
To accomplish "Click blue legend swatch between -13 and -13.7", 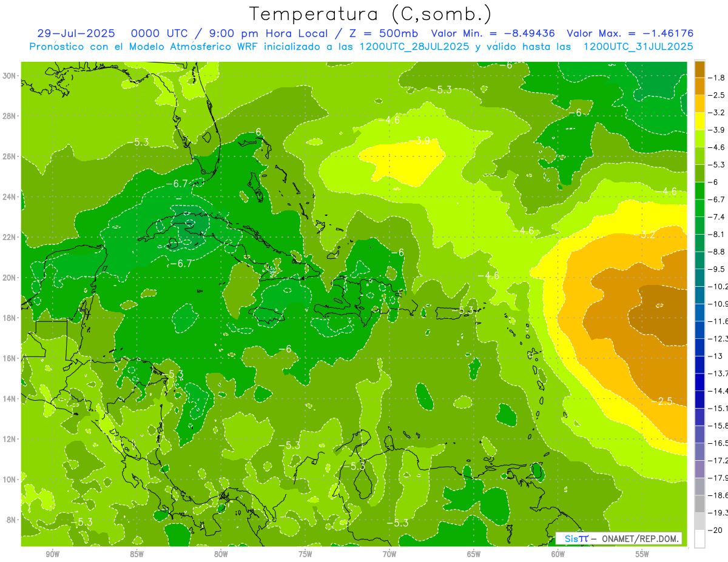I will pyautogui.click(x=699, y=364).
